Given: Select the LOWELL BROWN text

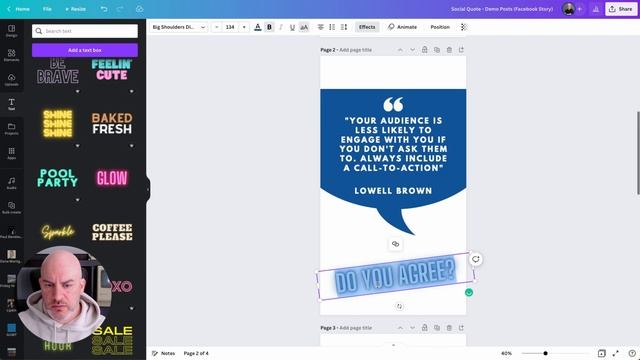Looking at the screenshot, I should [x=393, y=191].
